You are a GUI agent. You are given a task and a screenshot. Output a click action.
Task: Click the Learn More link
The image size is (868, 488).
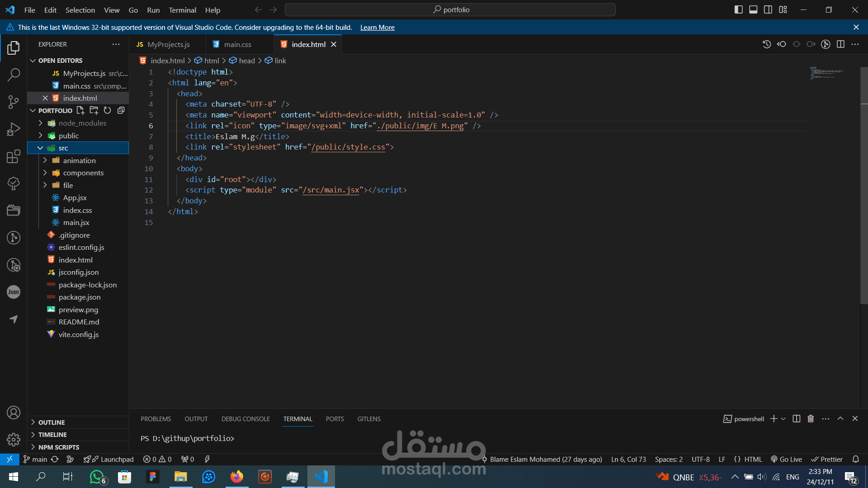tap(377, 28)
